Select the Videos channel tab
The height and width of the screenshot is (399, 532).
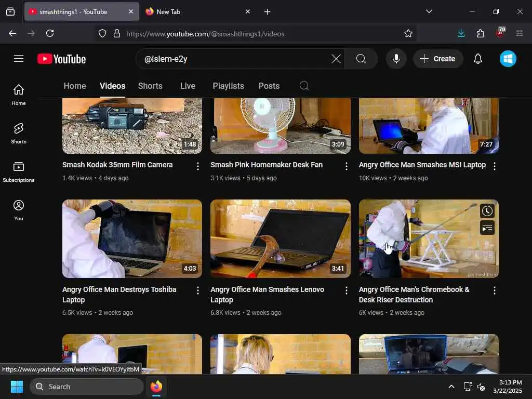click(112, 86)
